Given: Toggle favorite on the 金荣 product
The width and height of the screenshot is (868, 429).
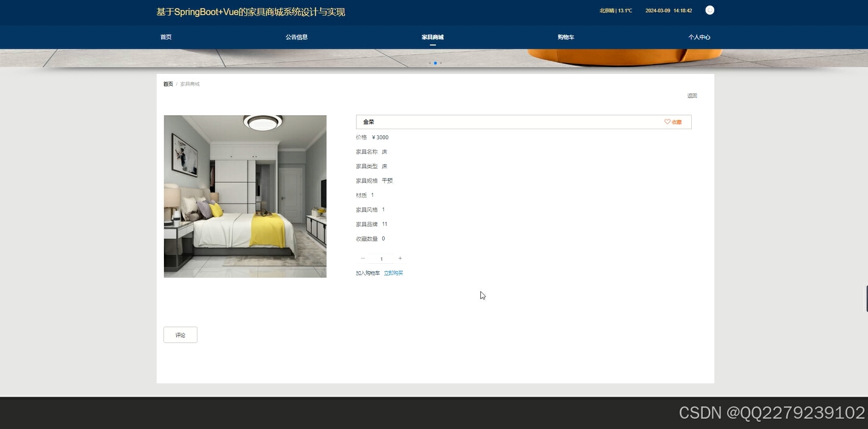Looking at the screenshot, I should 672,122.
